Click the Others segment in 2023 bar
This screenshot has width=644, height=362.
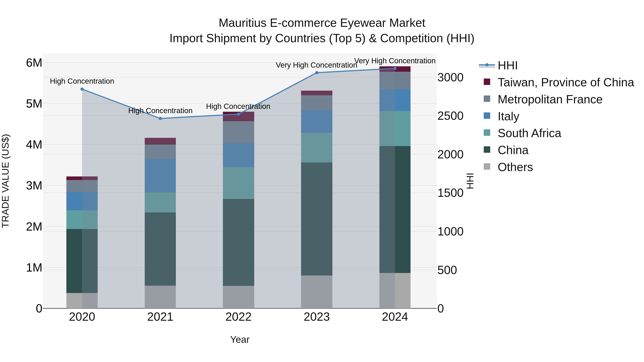pyautogui.click(x=317, y=292)
